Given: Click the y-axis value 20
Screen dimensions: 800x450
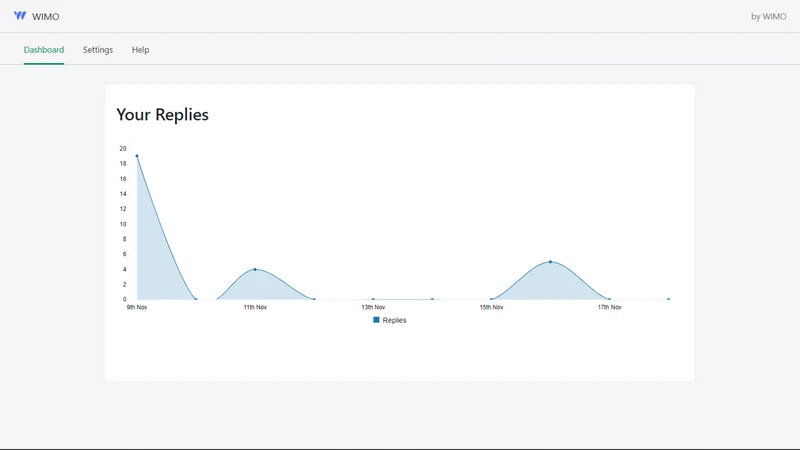Looking at the screenshot, I should click(x=123, y=148).
